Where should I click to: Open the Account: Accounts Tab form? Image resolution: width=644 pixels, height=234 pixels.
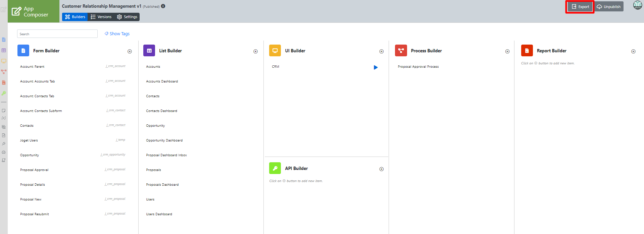point(37,81)
